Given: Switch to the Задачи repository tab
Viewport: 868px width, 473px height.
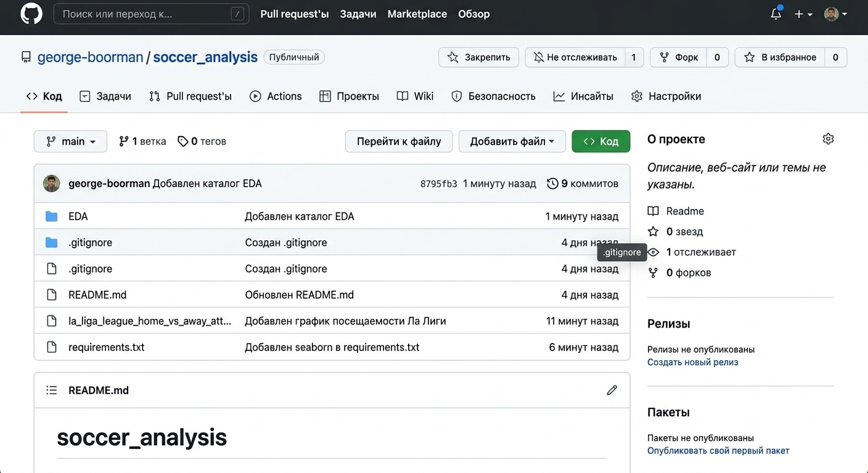Looking at the screenshot, I should tap(105, 96).
